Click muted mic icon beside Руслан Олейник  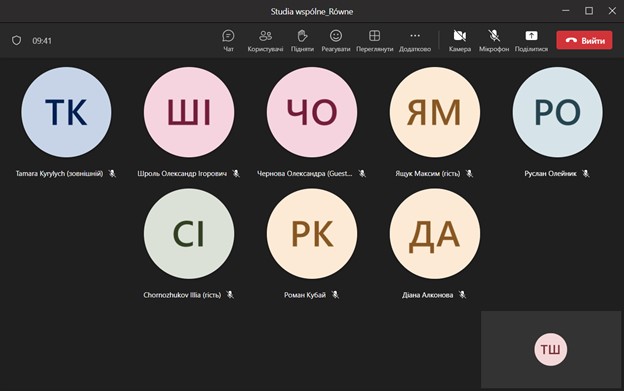[585, 173]
